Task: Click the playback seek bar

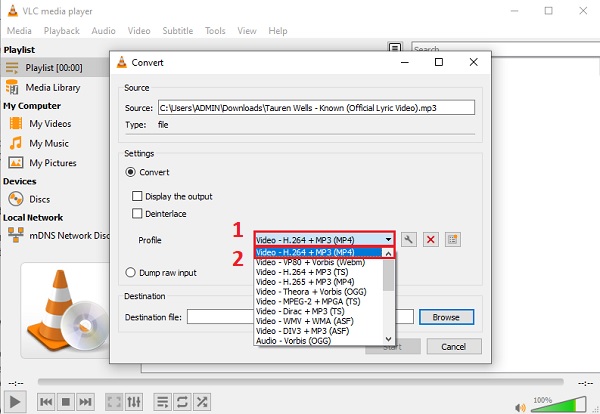Action: pyautogui.click(x=300, y=381)
